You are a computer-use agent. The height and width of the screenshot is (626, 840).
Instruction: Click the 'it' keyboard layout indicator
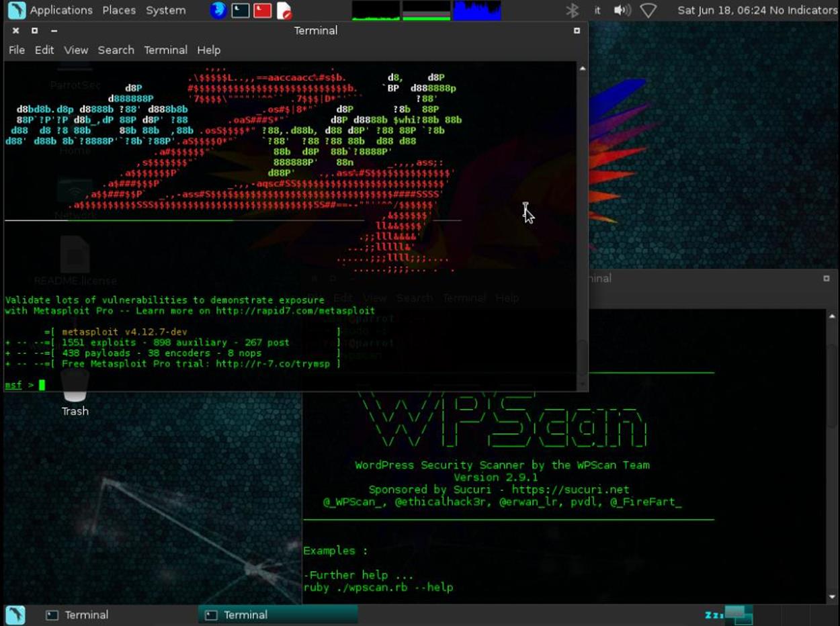[x=597, y=10]
